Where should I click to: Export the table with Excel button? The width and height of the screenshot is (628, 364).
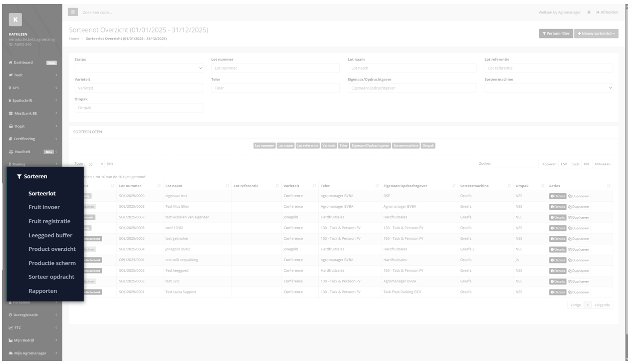pyautogui.click(x=575, y=164)
